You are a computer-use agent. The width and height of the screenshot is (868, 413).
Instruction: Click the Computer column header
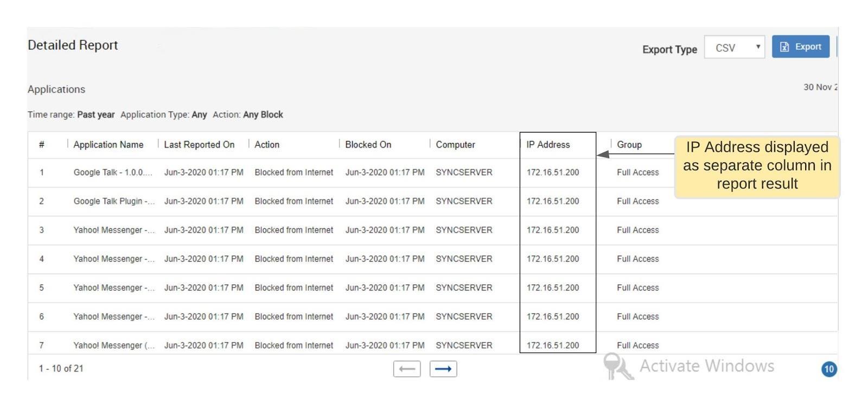455,145
